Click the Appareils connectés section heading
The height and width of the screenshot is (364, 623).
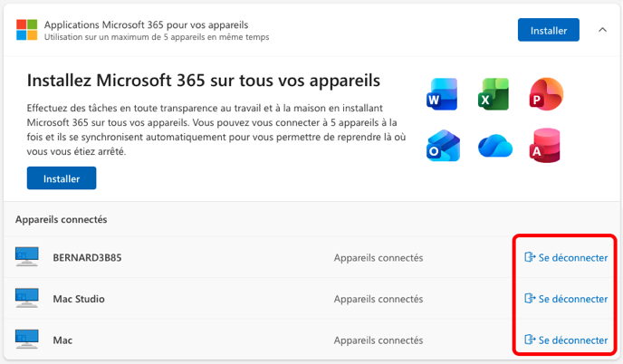coord(62,219)
